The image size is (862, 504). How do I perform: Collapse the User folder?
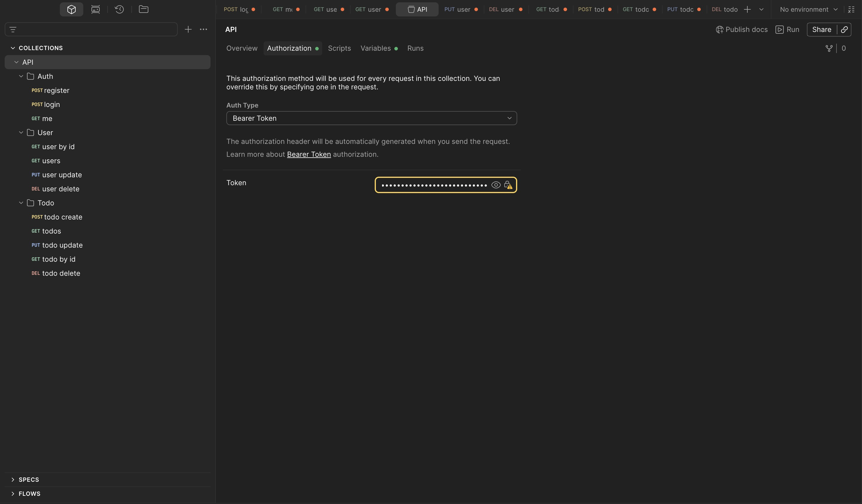coord(21,133)
